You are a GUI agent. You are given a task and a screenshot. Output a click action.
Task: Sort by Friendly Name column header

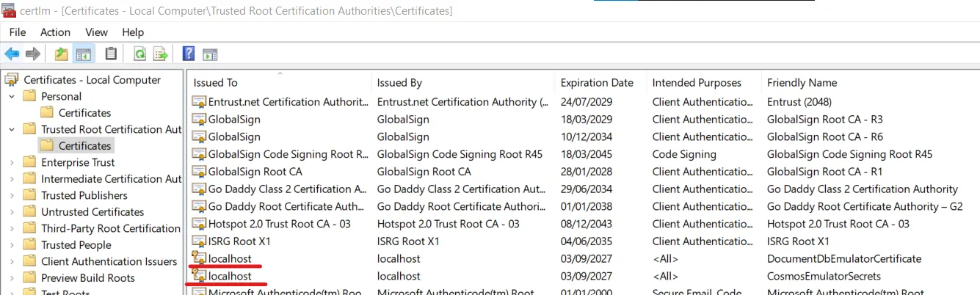point(802,83)
